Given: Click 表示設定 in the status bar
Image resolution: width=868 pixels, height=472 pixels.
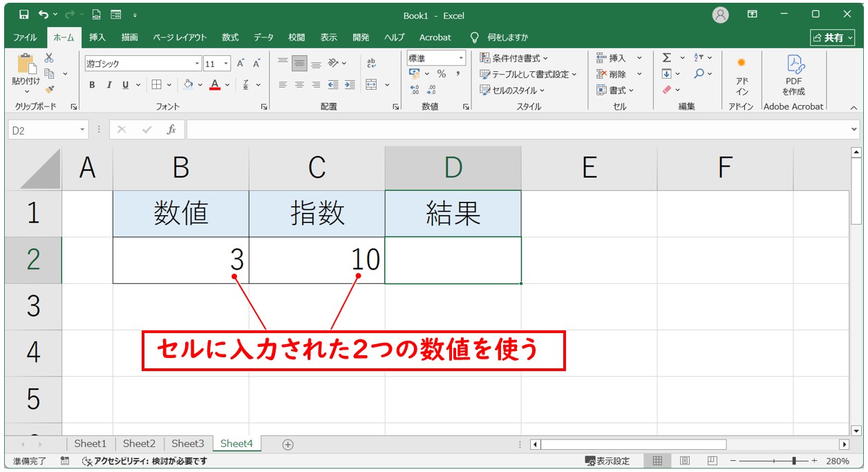Looking at the screenshot, I should pyautogui.click(x=607, y=461).
